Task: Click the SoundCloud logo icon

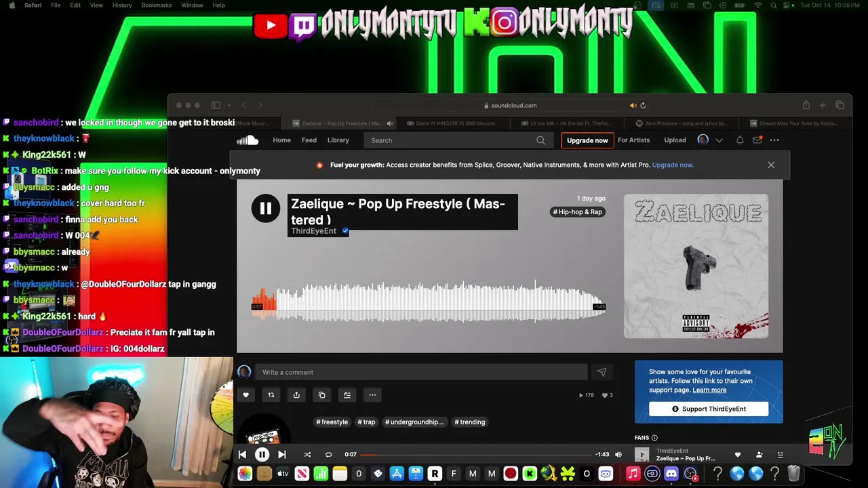Action: click(248, 140)
